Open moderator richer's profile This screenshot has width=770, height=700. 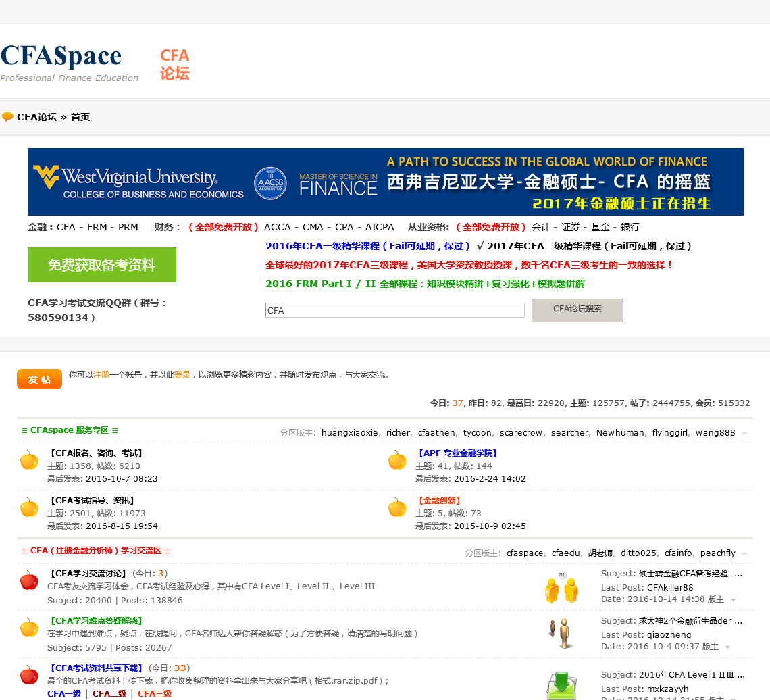pyautogui.click(x=398, y=433)
